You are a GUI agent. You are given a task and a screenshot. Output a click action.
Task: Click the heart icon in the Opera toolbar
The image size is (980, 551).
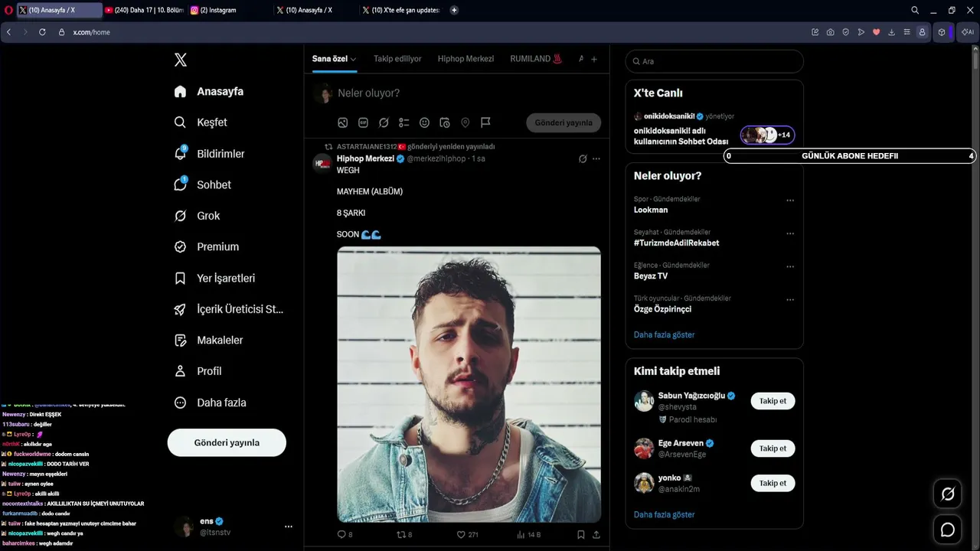[876, 32]
